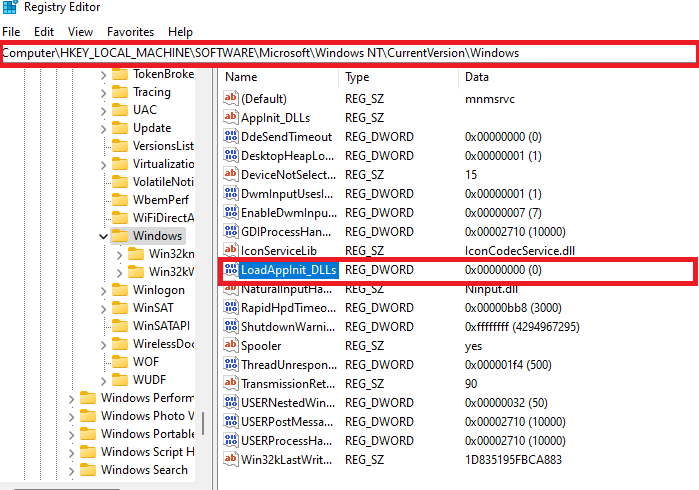Viewport: 699px width, 490px height.
Task: Expand the Winlogon key node
Action: pos(103,290)
